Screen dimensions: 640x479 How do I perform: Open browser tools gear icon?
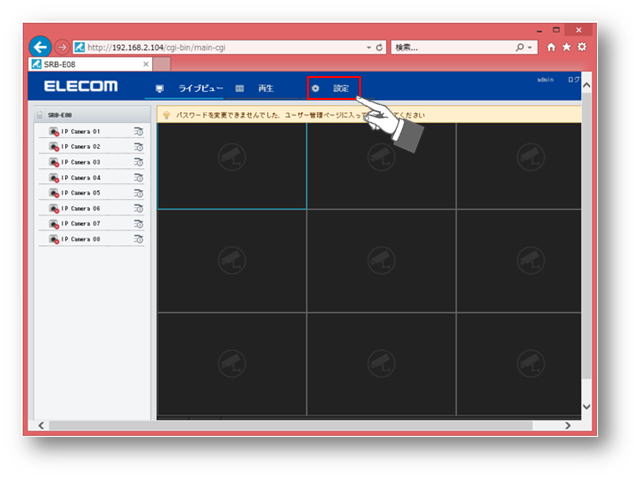click(x=582, y=47)
